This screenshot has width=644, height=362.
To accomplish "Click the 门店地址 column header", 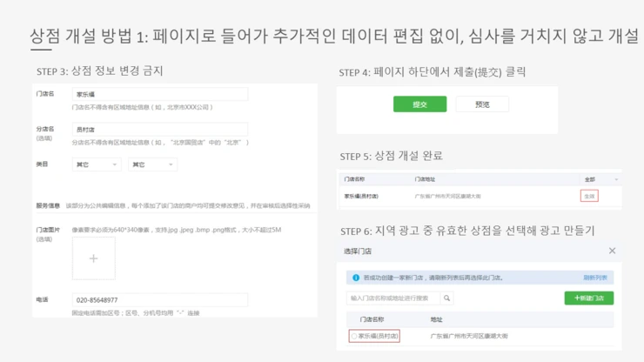I will (x=425, y=179).
